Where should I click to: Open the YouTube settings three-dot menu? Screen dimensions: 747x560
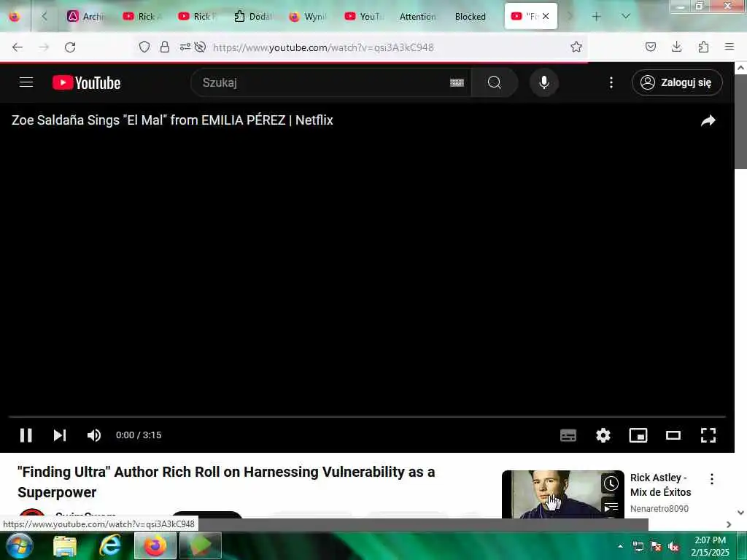[611, 82]
